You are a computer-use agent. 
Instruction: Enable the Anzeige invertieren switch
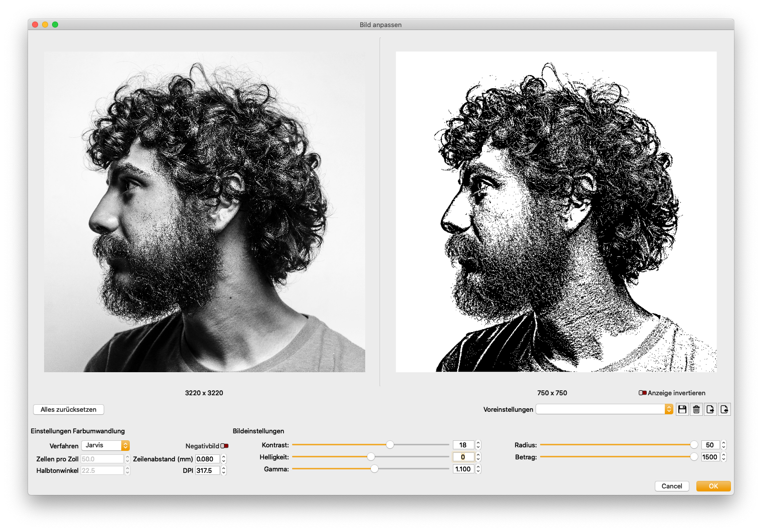tap(642, 393)
